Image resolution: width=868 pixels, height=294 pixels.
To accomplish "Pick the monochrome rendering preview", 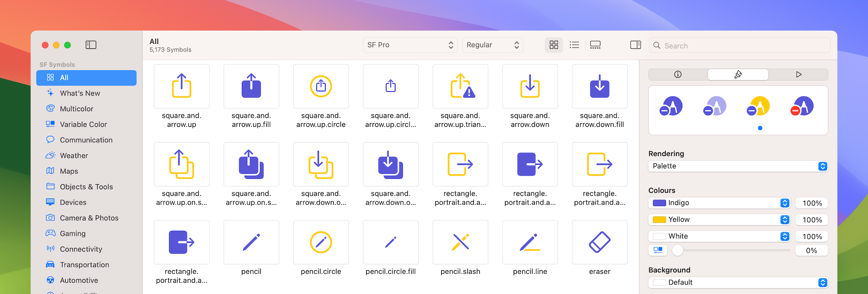I will [x=671, y=107].
